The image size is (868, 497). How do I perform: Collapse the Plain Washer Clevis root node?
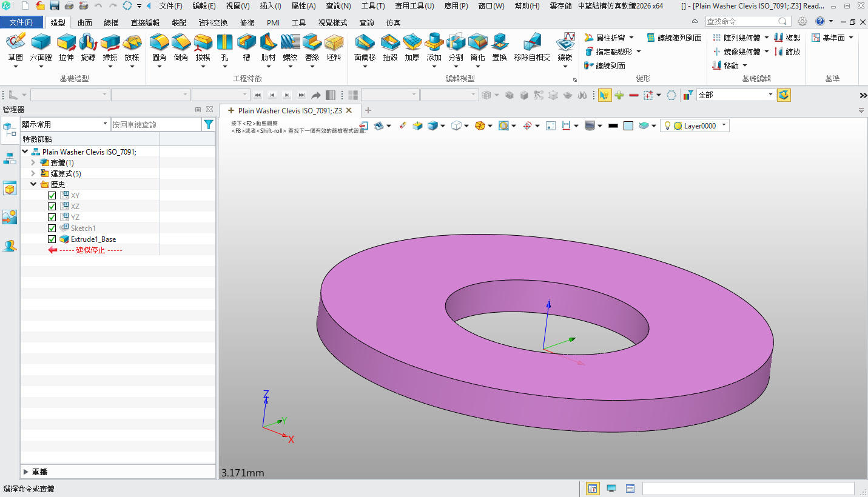pos(25,152)
